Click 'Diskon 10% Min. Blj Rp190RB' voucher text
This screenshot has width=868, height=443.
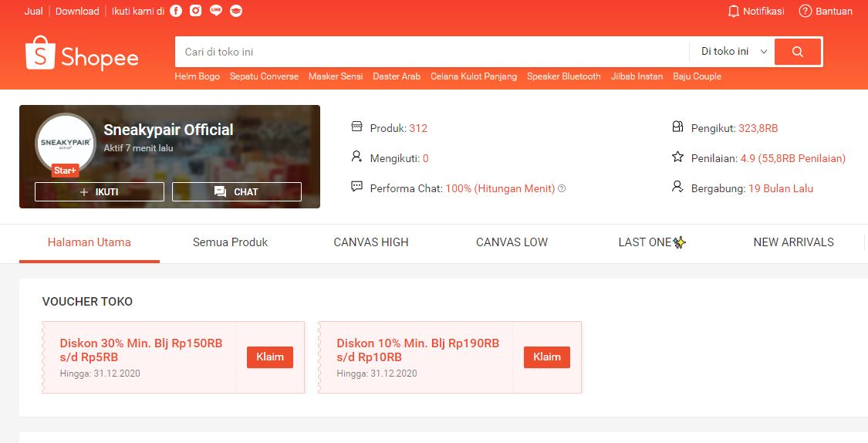coord(418,343)
